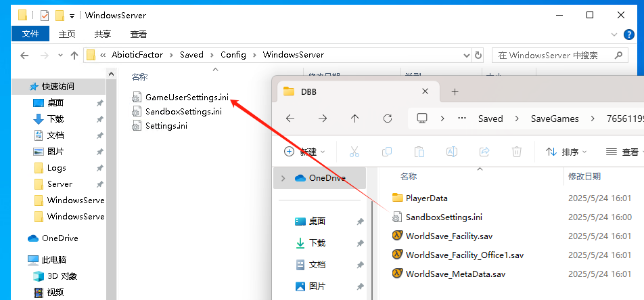644x300 pixels.
Task: Open 视频 under 此电脑
Action: (x=55, y=292)
